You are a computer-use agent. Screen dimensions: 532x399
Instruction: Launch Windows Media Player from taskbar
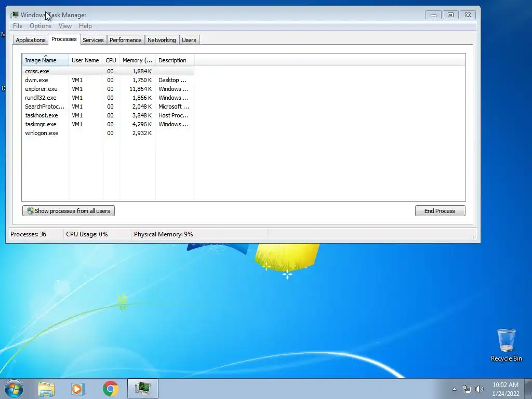tap(78, 389)
